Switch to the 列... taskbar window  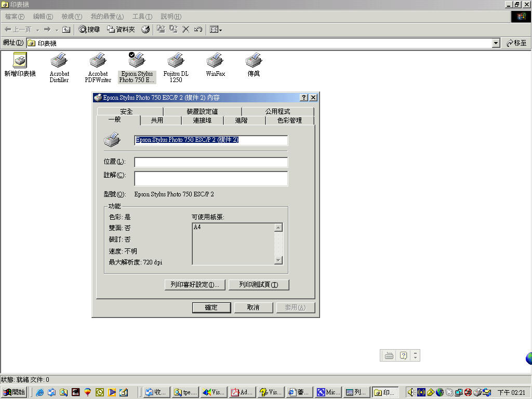[356, 392]
